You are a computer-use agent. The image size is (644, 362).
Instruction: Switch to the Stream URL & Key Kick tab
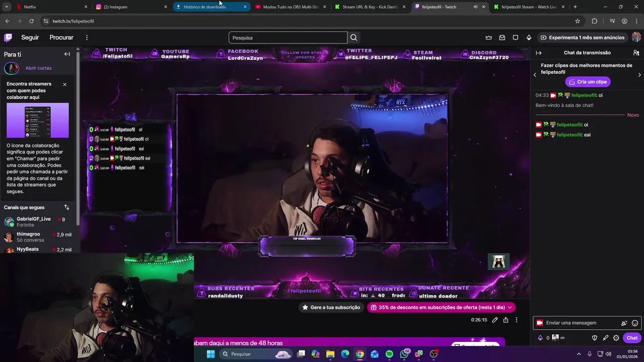pos(370,7)
